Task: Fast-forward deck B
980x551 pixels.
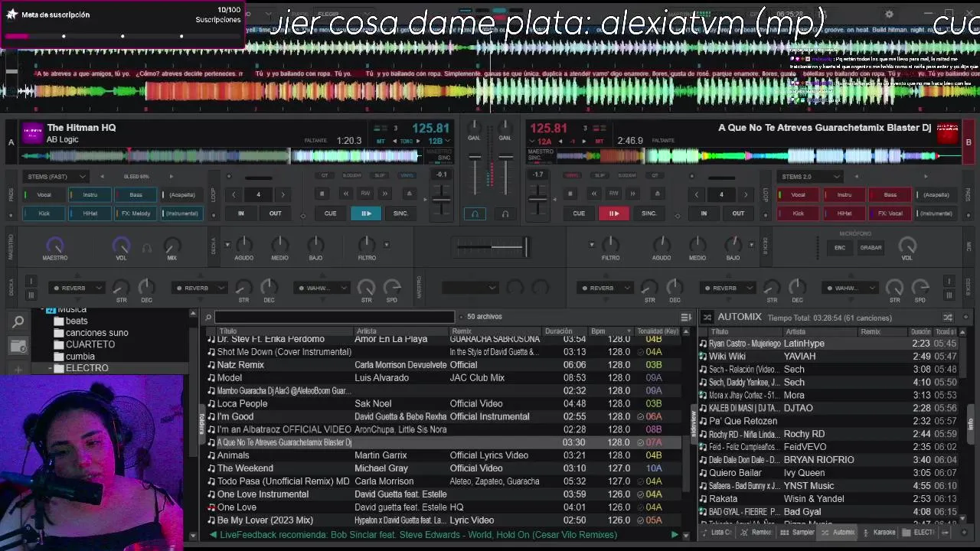Action: tap(633, 194)
